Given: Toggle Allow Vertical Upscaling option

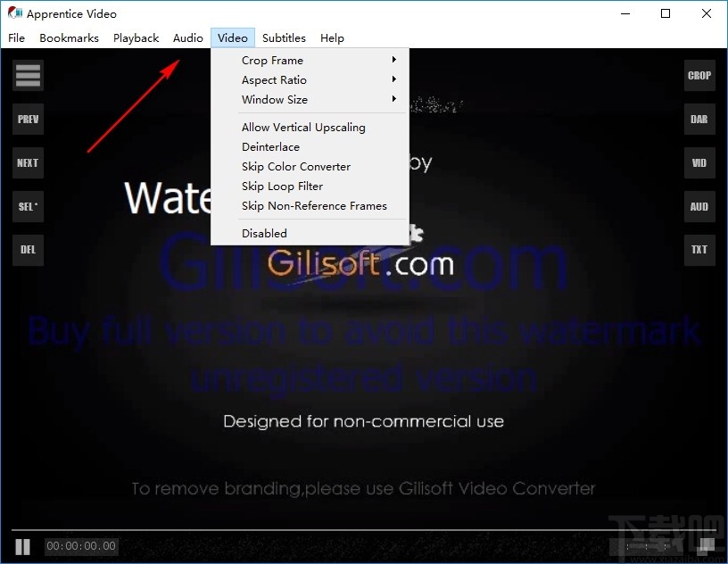Looking at the screenshot, I should (x=310, y=128).
